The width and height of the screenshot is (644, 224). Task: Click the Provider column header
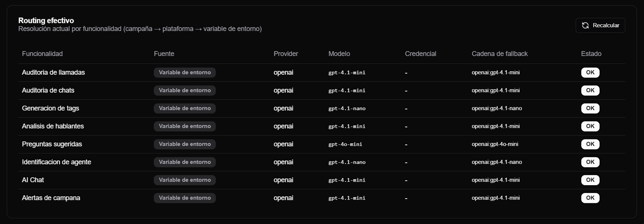coord(286,54)
